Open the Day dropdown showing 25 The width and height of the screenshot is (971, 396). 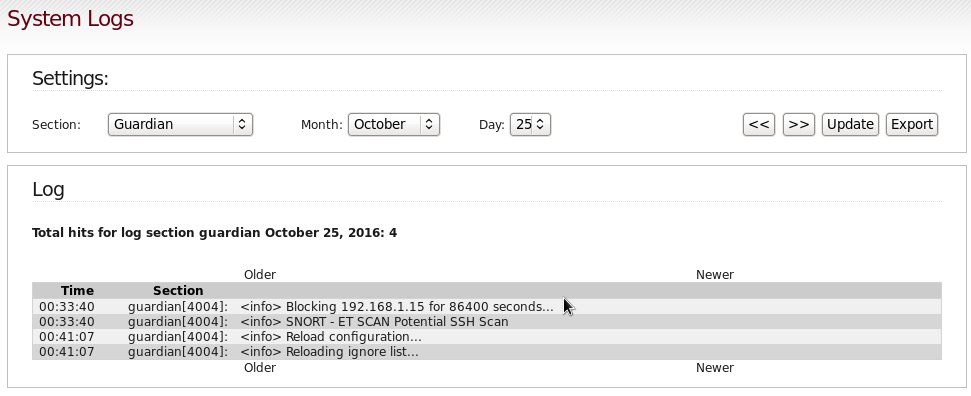click(530, 125)
